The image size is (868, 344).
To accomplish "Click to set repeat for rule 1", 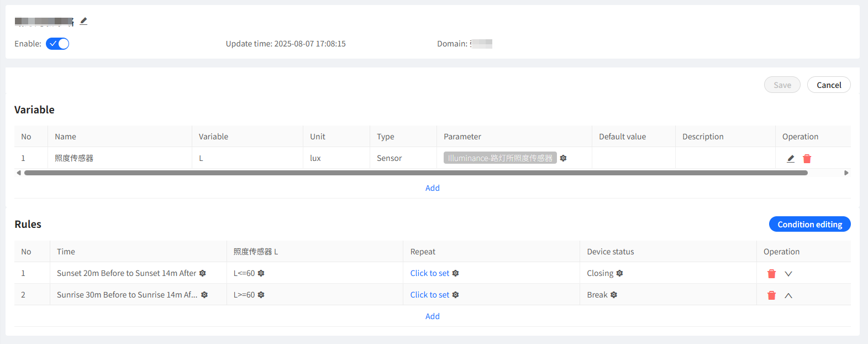I will pyautogui.click(x=430, y=273).
